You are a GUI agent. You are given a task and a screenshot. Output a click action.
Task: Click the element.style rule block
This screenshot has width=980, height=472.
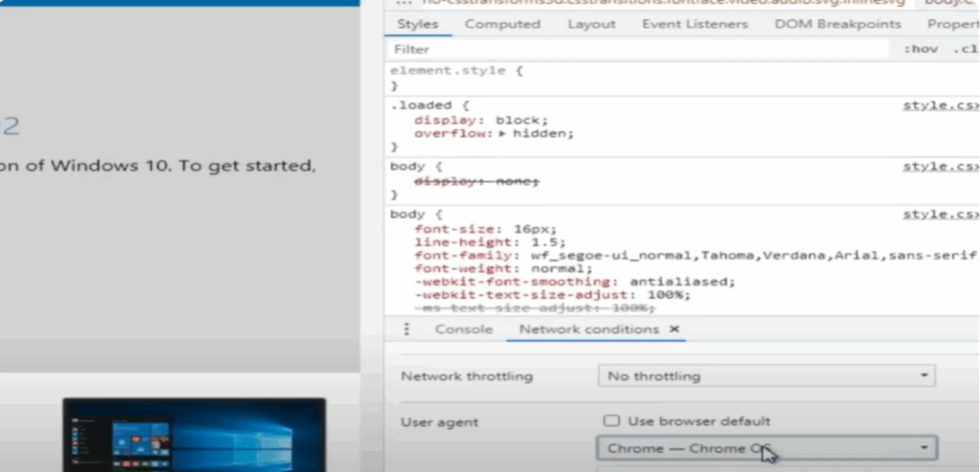click(681, 79)
